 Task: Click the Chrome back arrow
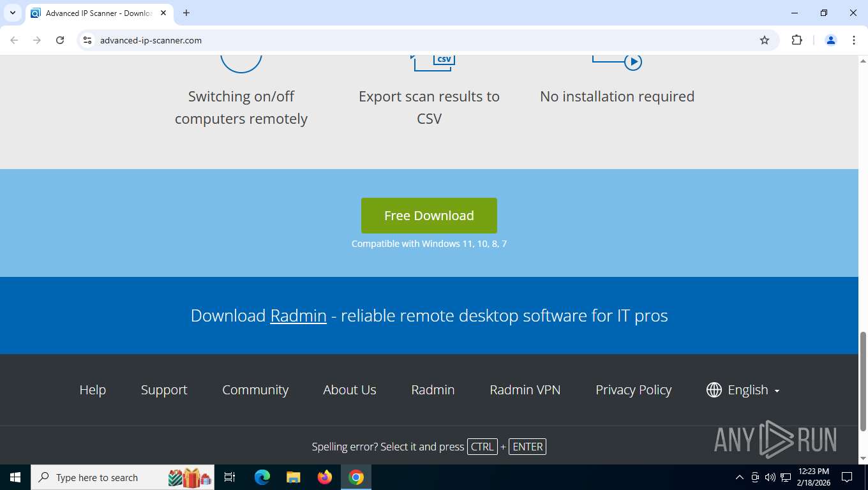(14, 40)
